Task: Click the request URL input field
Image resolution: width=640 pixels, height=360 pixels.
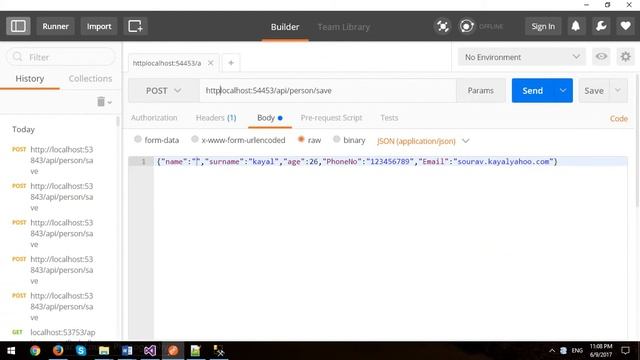Action: [328, 91]
